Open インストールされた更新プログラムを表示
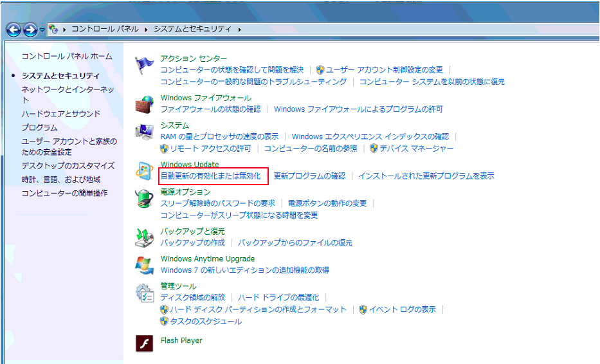Image resolution: width=600 pixels, height=364 pixels. point(426,176)
